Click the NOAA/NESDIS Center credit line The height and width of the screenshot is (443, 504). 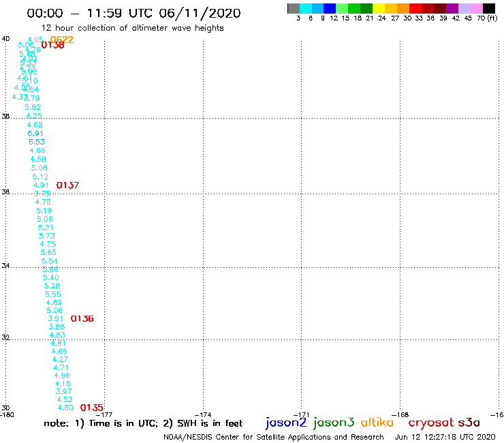tap(274, 438)
